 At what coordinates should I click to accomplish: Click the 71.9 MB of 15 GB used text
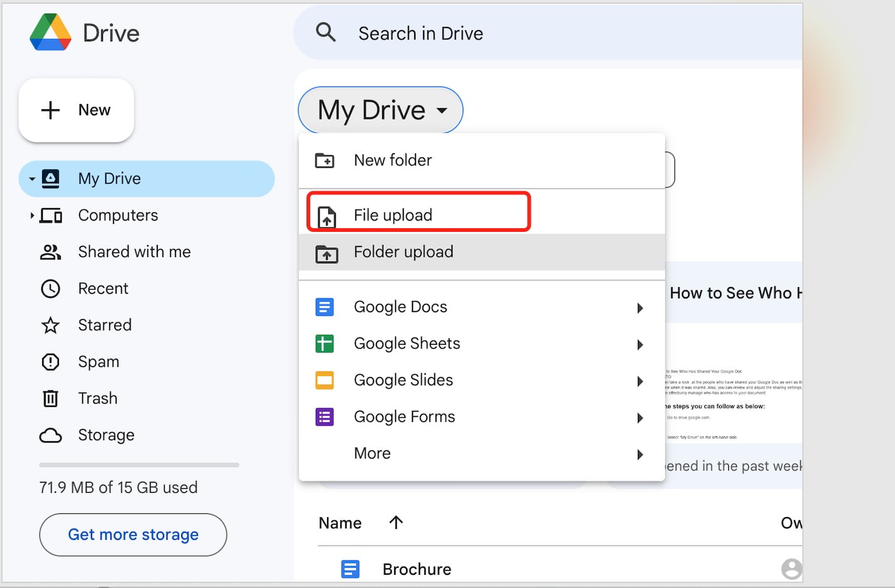pyautogui.click(x=118, y=488)
